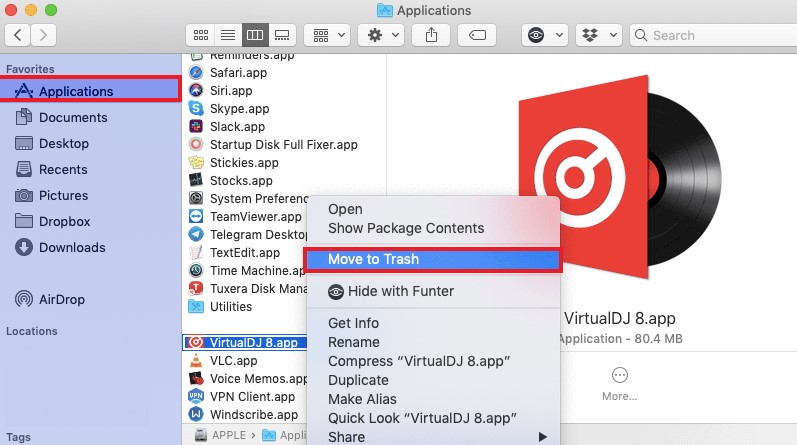Switch to column view in toolbar
The image size is (797, 445).
[255, 35]
